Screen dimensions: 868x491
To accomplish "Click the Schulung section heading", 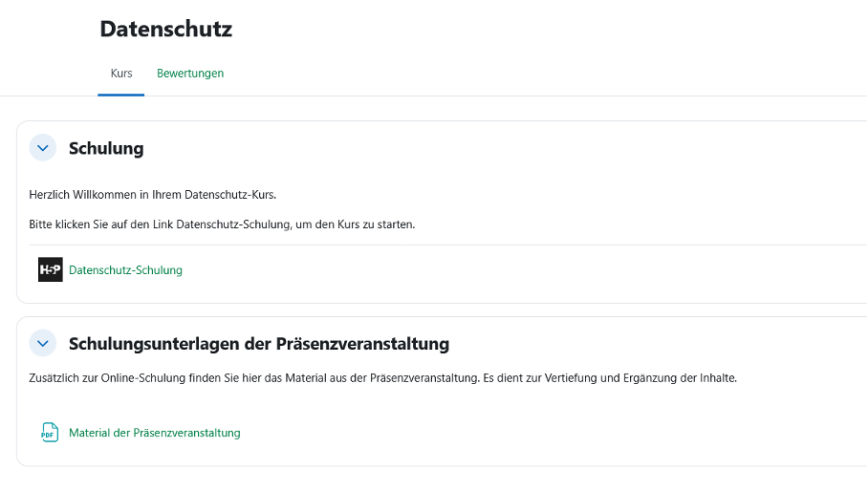I will pyautogui.click(x=106, y=148).
